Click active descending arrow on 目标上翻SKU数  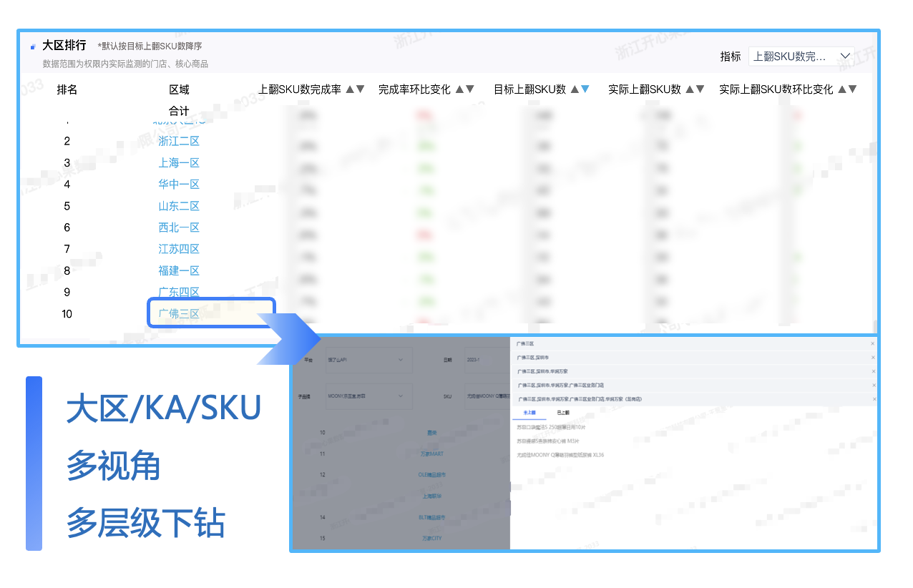(x=585, y=89)
